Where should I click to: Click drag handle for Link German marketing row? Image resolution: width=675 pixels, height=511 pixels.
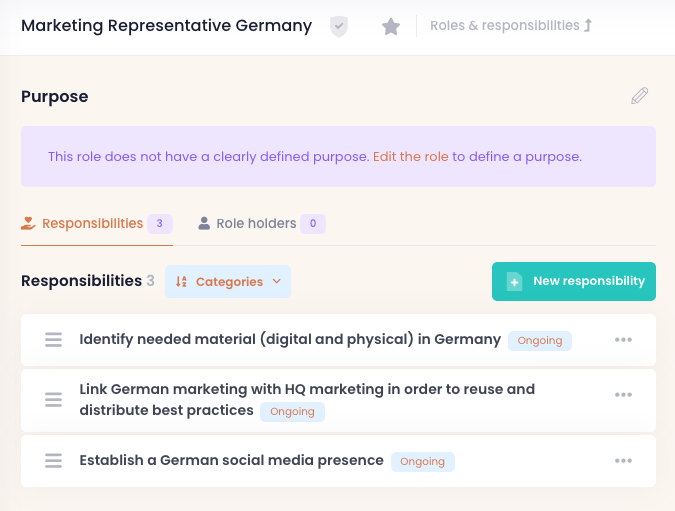(54, 400)
